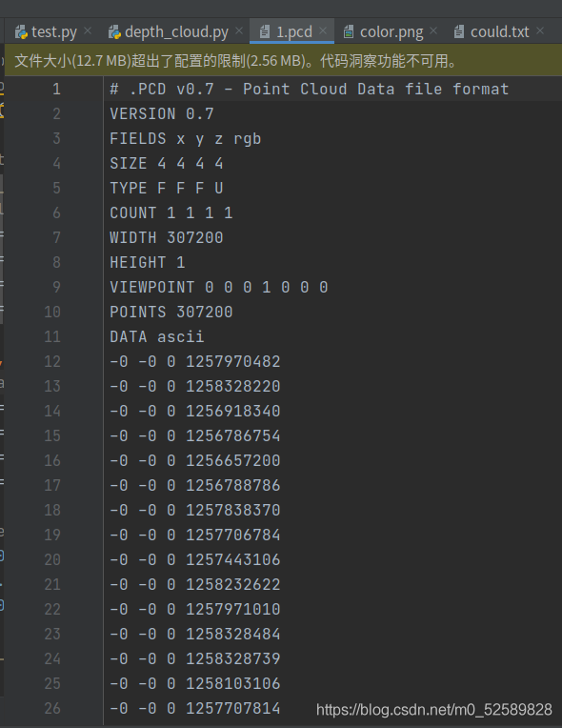This screenshot has width=562, height=728.
Task: Close the color.png tab
Action: tap(433, 31)
